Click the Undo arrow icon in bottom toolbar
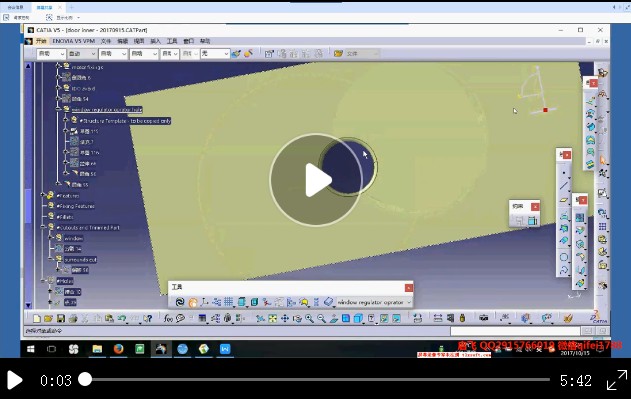The width and height of the screenshot is (631, 399). 121,318
